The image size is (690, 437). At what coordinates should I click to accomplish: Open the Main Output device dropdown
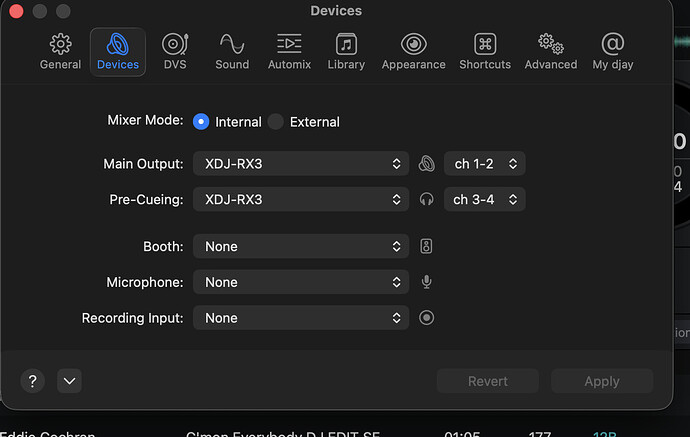click(301, 164)
